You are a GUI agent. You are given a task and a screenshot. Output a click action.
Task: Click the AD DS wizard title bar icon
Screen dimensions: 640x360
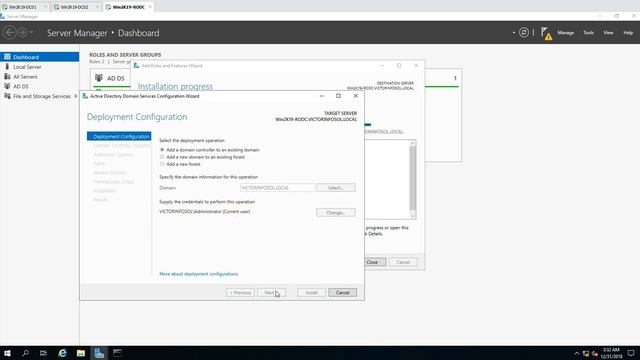coord(85,96)
